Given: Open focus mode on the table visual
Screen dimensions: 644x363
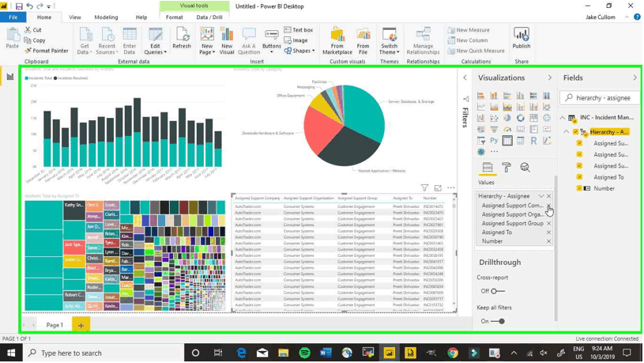Looking at the screenshot, I should (x=438, y=188).
